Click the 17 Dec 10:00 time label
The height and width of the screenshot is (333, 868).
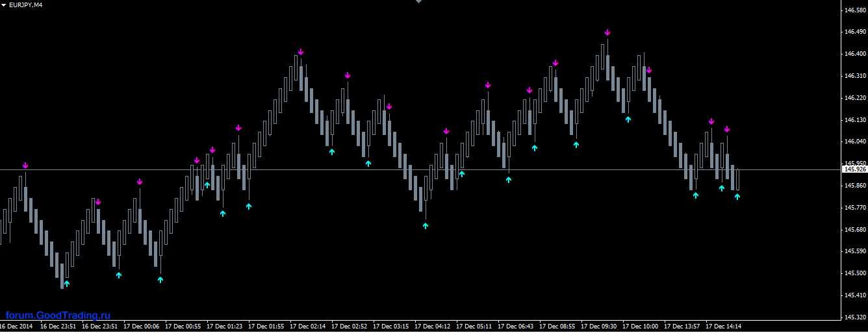(640, 327)
